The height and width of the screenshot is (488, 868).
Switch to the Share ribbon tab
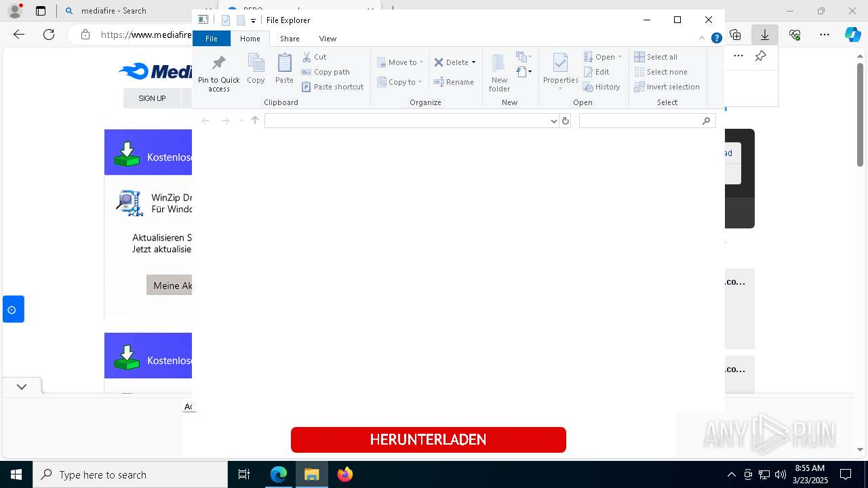(290, 39)
